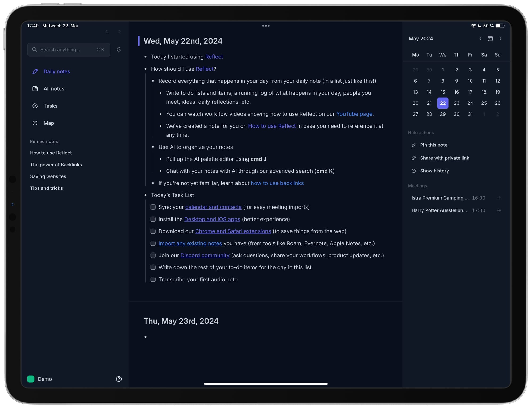Click the microphone voice note icon
This screenshot has height=409, width=532.
[119, 50]
